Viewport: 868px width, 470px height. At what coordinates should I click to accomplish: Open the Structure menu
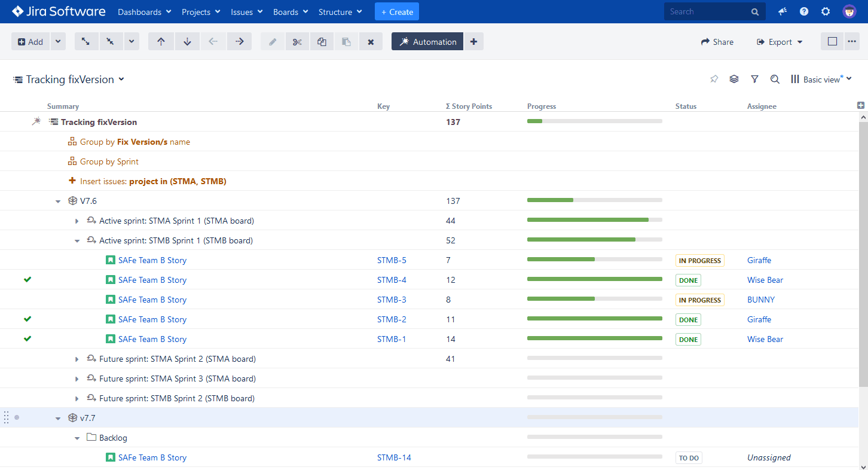coord(340,12)
